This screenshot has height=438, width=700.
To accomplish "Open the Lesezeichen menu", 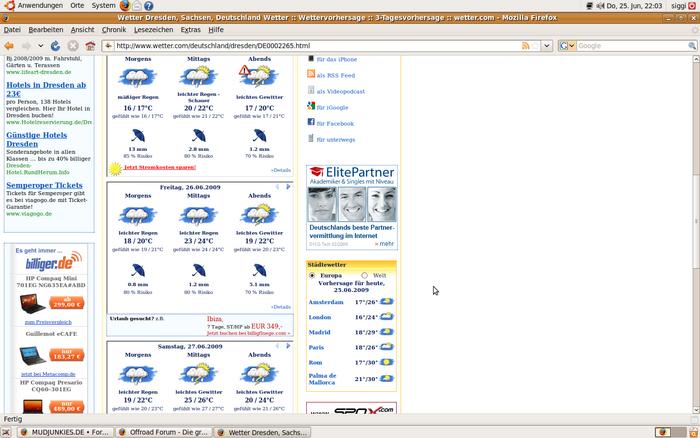I will (x=154, y=29).
